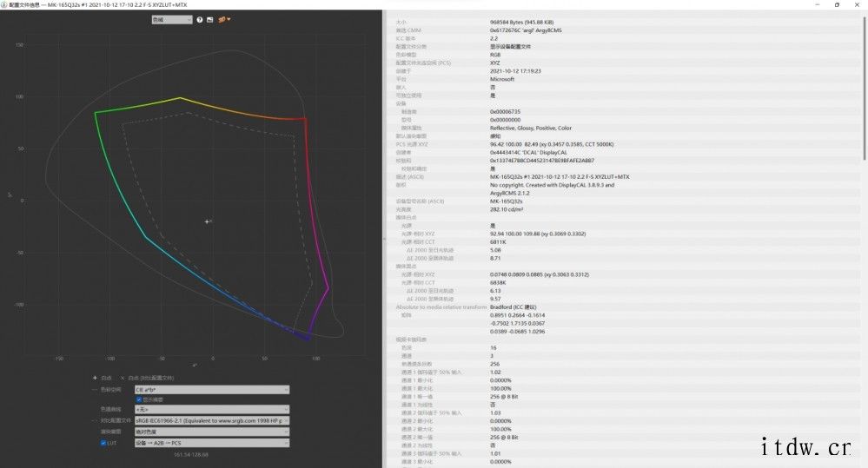Toggle the LUT checkbox
Image resolution: width=868 pixels, height=468 pixels.
tap(103, 443)
